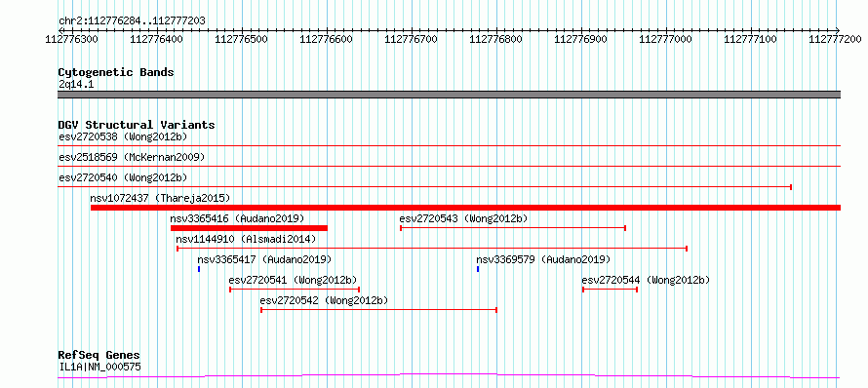Click the short red esv2720544 line

(610, 290)
